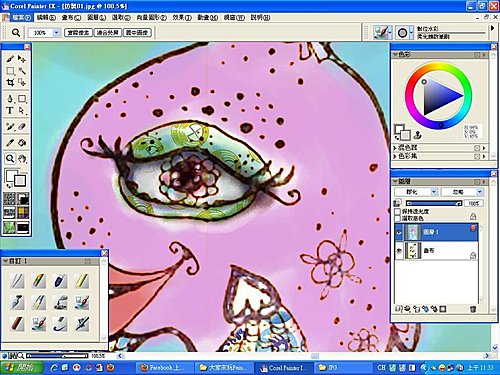Select the Rectangular Selection tool
The width and height of the screenshot is (500, 375).
pos(10,71)
